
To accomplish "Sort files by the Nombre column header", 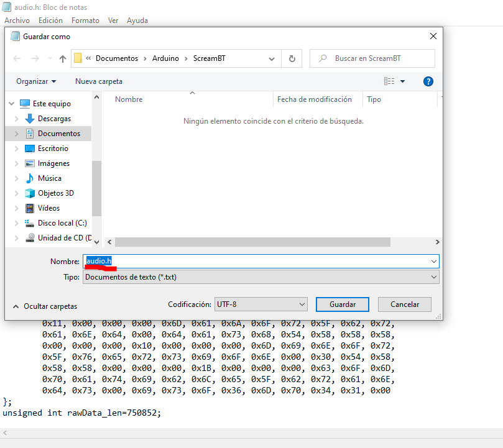I will [128, 99].
